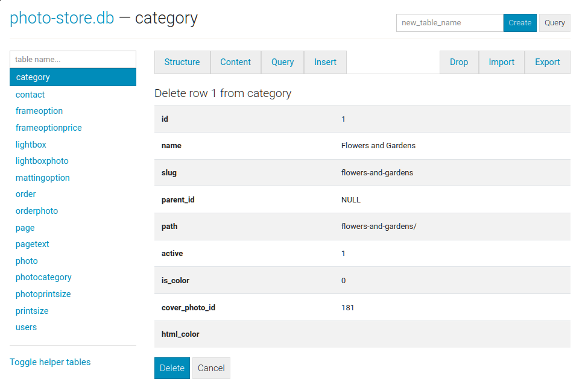Click the table name filter box
Screen dimensions: 588x385
click(x=73, y=60)
